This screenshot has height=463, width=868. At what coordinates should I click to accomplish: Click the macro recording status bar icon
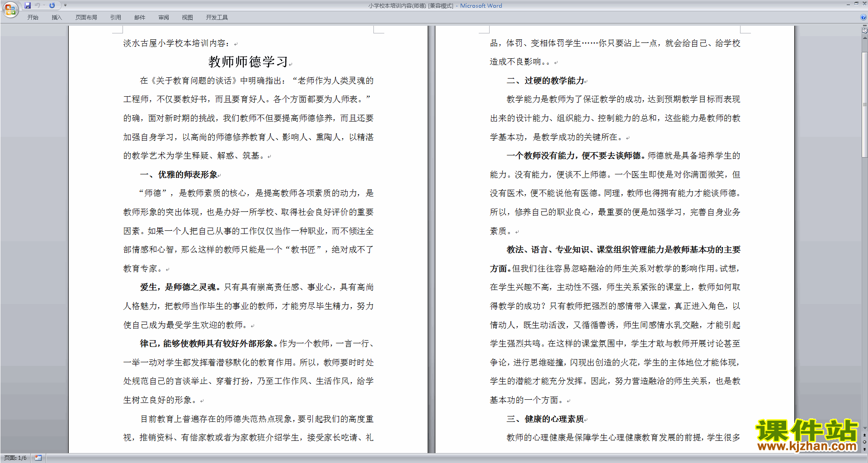click(38, 458)
